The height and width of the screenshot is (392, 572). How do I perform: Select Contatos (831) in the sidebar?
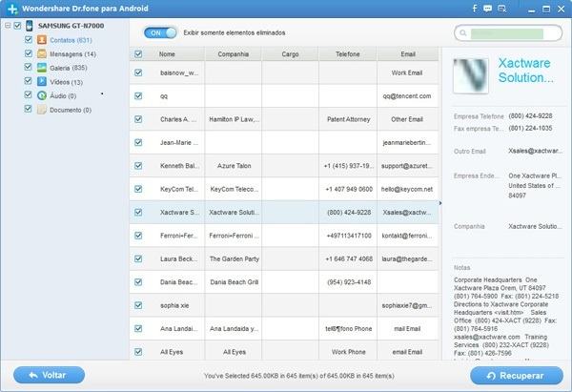pyautogui.click(x=71, y=40)
